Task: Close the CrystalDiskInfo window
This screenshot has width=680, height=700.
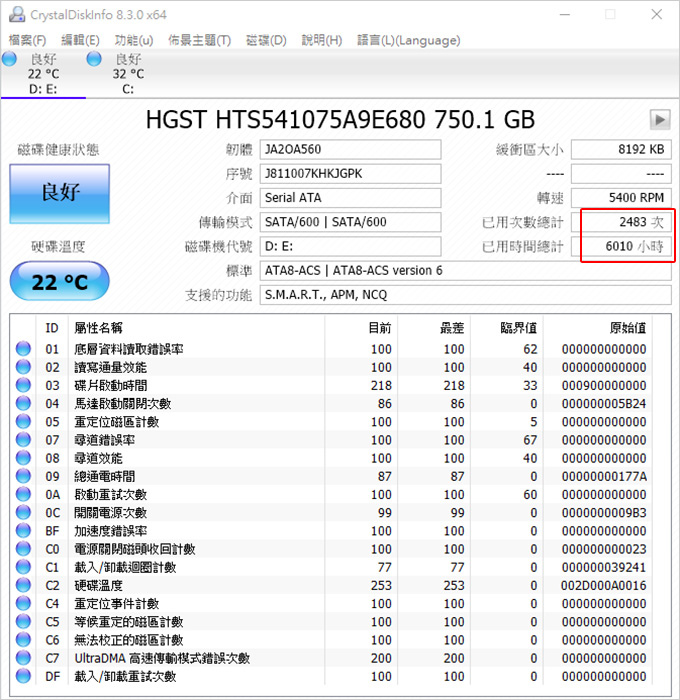Action: 656,14
